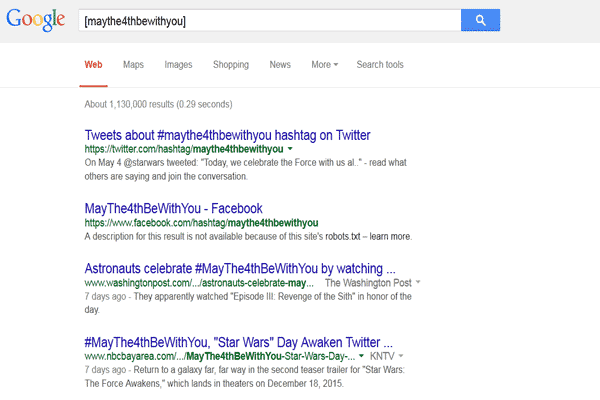This screenshot has height=400, width=600.
Task: Expand the arrow beside the twitter.com URL
Action: pos(290,149)
